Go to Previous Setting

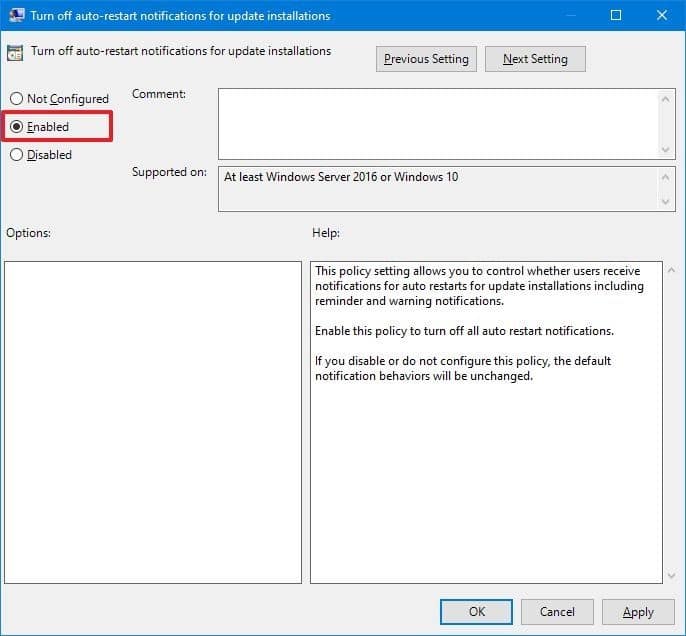(x=426, y=59)
